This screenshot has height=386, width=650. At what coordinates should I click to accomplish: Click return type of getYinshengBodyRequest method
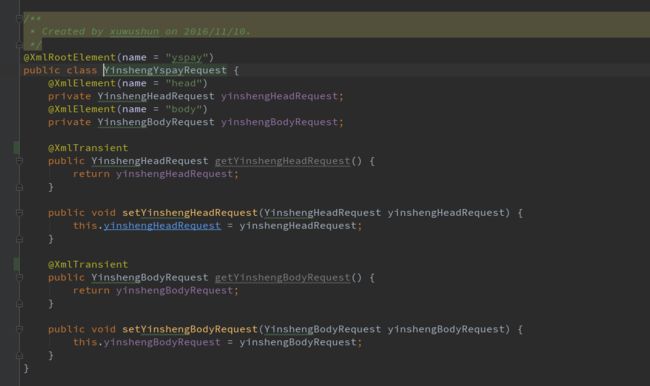(150, 277)
